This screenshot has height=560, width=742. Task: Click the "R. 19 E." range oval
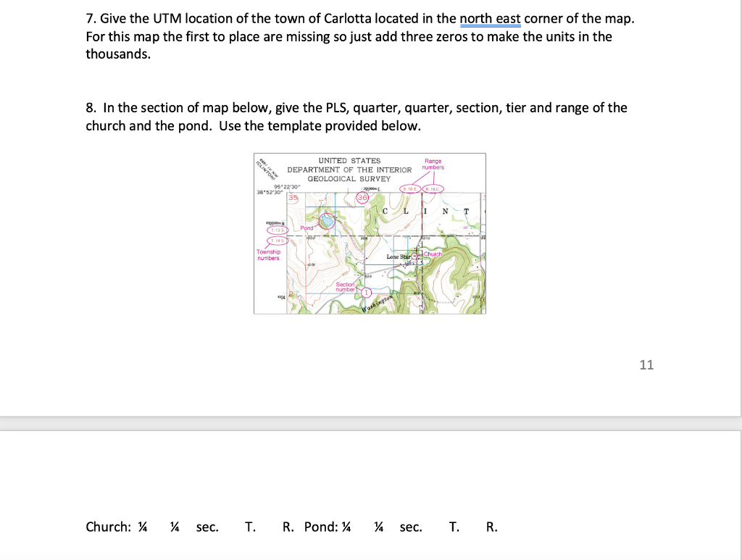pos(433,188)
